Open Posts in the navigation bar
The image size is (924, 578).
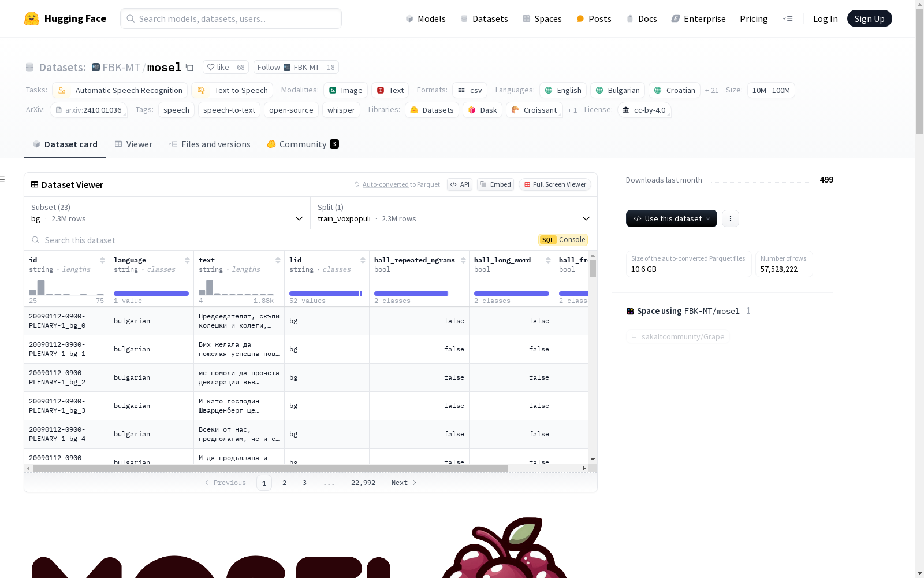coord(594,18)
